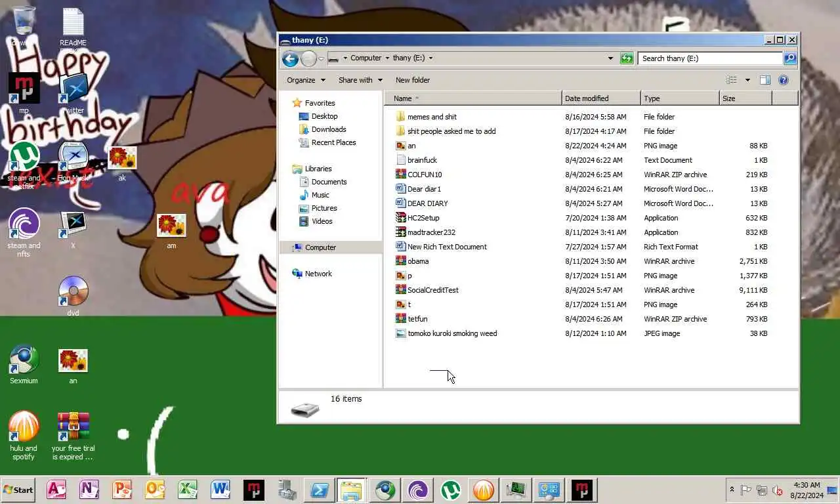840x504 pixels.
Task: Open Explorer help button
Action: coord(783,80)
